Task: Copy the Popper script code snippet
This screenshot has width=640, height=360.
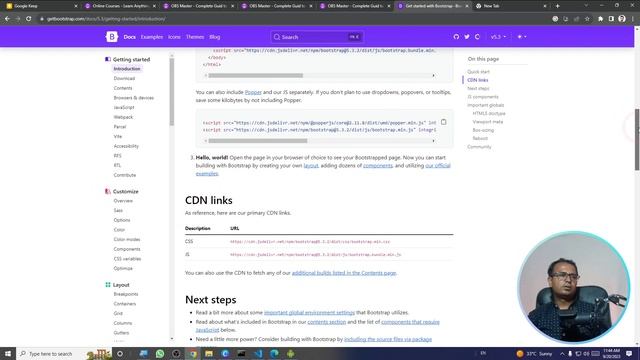Action: pyautogui.click(x=443, y=122)
